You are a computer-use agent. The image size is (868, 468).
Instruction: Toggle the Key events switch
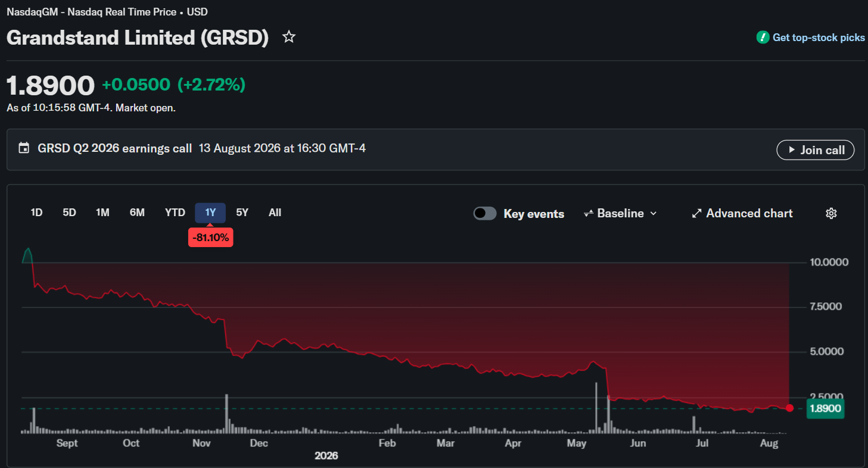485,213
